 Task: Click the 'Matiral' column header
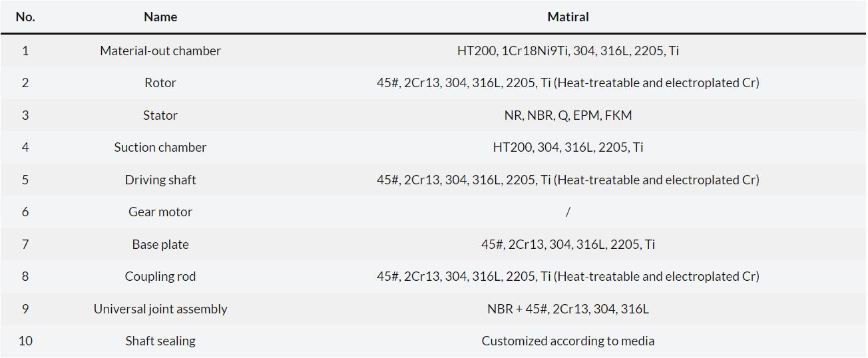pos(568,17)
